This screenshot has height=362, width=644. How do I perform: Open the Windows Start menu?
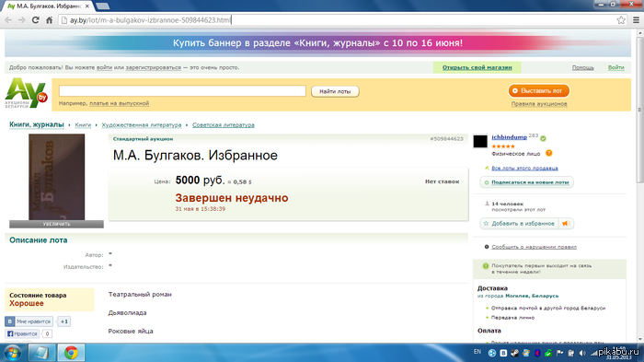pyautogui.click(x=12, y=353)
